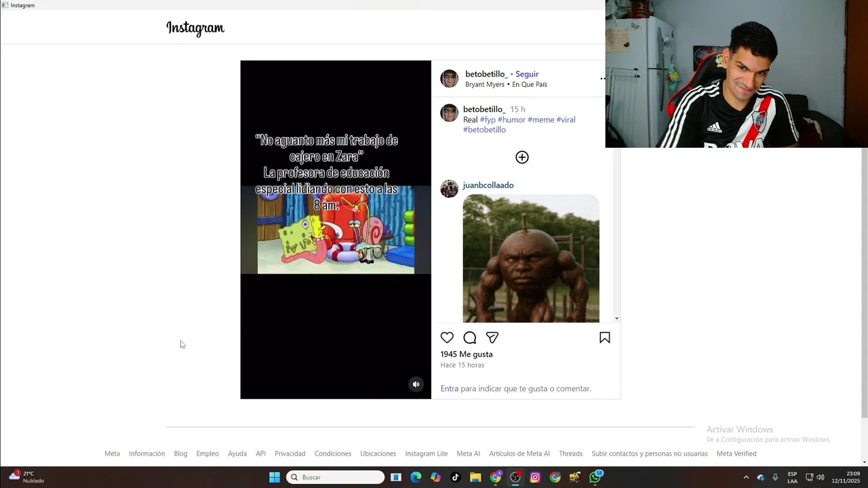The height and width of the screenshot is (488, 868).
Task: Click the #meme hashtag
Action: click(x=541, y=119)
